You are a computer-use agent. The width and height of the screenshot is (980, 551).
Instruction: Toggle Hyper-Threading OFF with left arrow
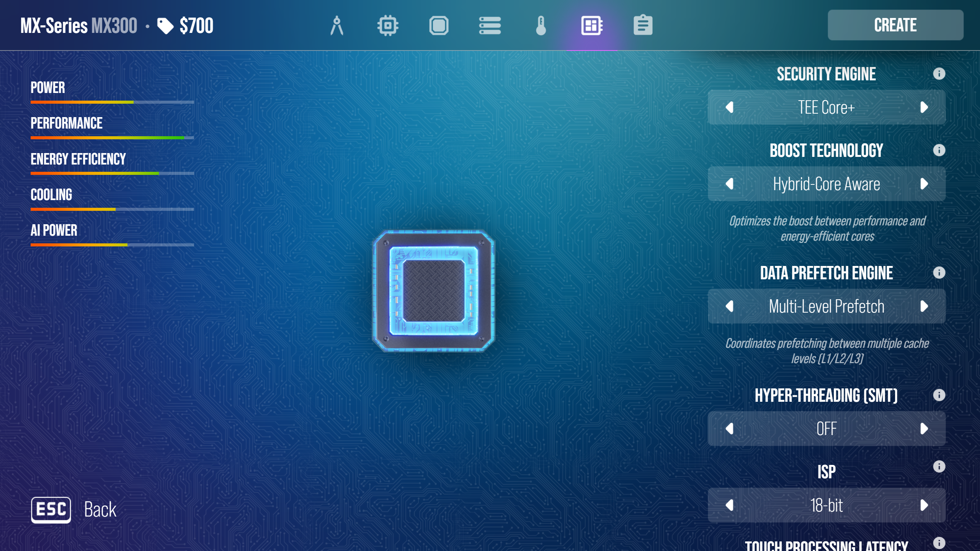click(x=730, y=429)
